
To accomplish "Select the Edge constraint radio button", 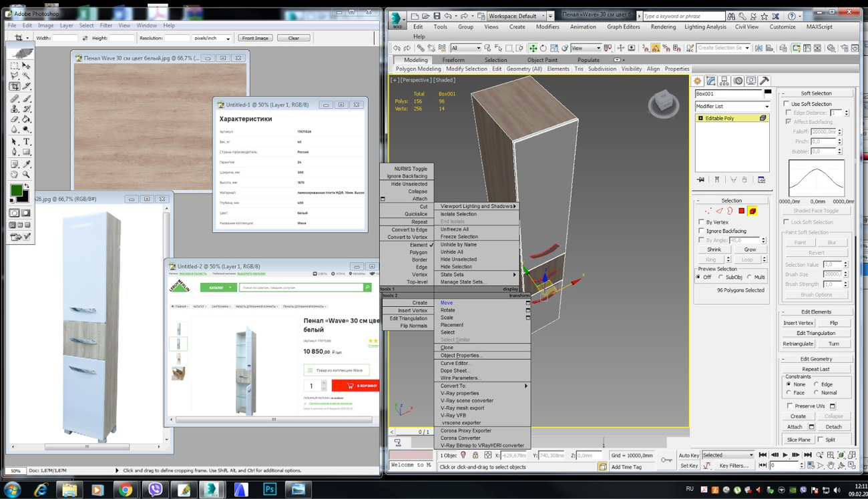I will tap(816, 384).
